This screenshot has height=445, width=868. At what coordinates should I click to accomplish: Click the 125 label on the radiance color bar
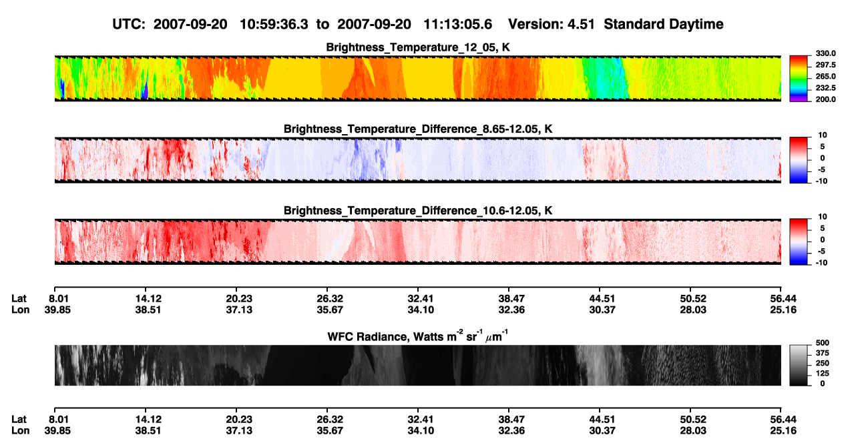pyautogui.click(x=822, y=374)
